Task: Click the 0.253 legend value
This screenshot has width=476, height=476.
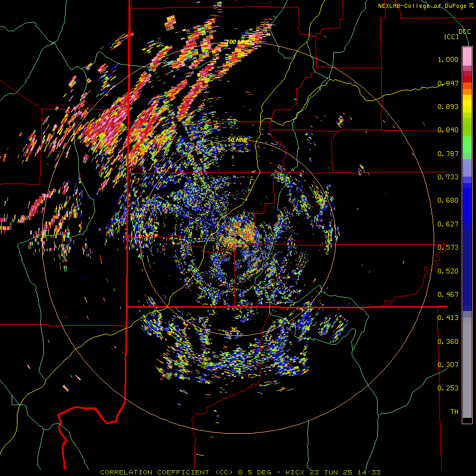Action: pyautogui.click(x=448, y=388)
